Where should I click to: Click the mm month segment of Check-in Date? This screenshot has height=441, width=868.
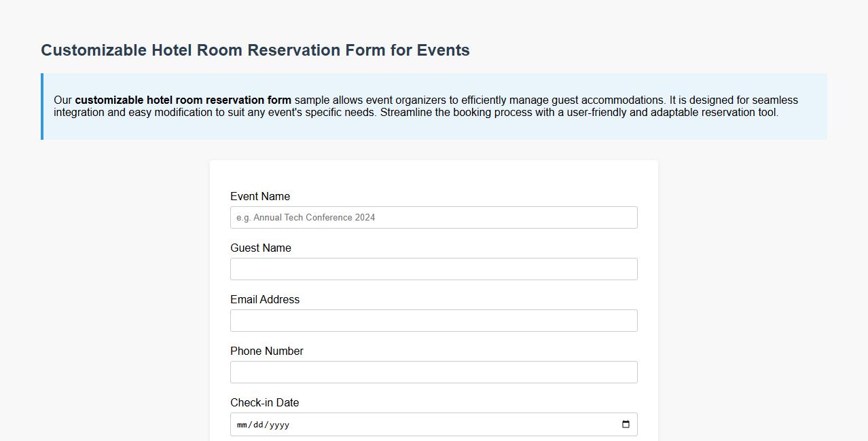tap(242, 424)
